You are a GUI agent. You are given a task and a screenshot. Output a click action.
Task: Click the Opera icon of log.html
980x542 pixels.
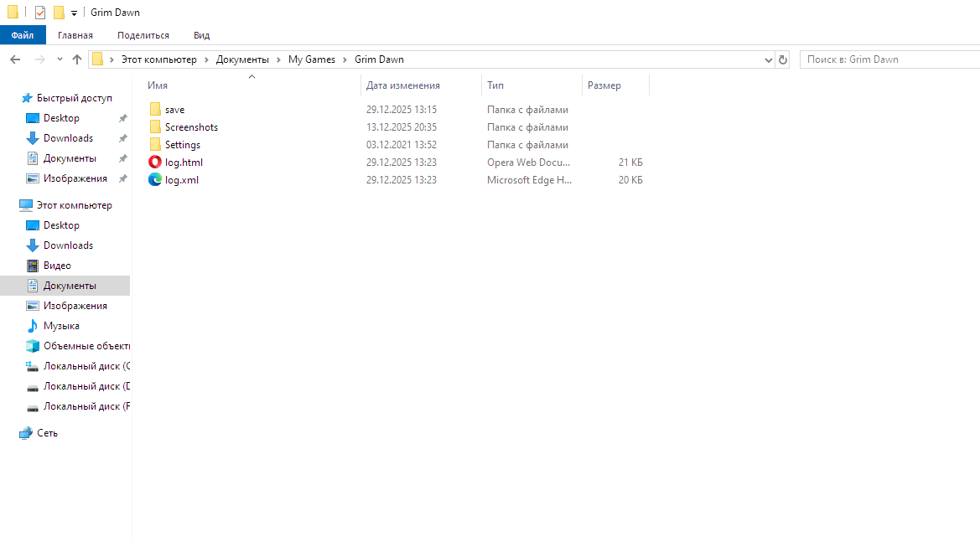155,162
